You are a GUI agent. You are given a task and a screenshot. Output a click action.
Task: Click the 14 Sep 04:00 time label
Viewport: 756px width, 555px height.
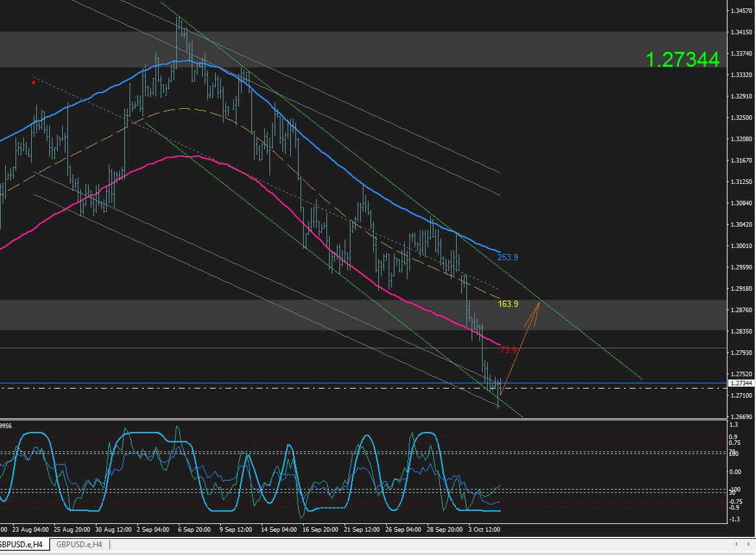279,530
